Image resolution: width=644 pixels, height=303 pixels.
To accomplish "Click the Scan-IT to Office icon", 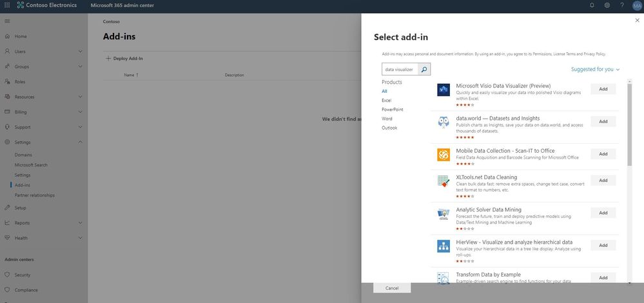I will (444, 154).
